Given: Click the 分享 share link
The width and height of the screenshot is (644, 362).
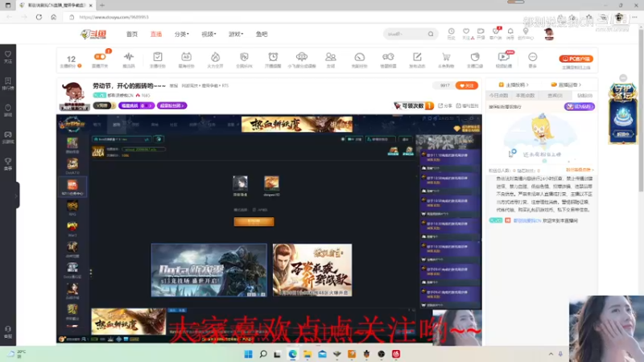Looking at the screenshot, I should pyautogui.click(x=444, y=105).
